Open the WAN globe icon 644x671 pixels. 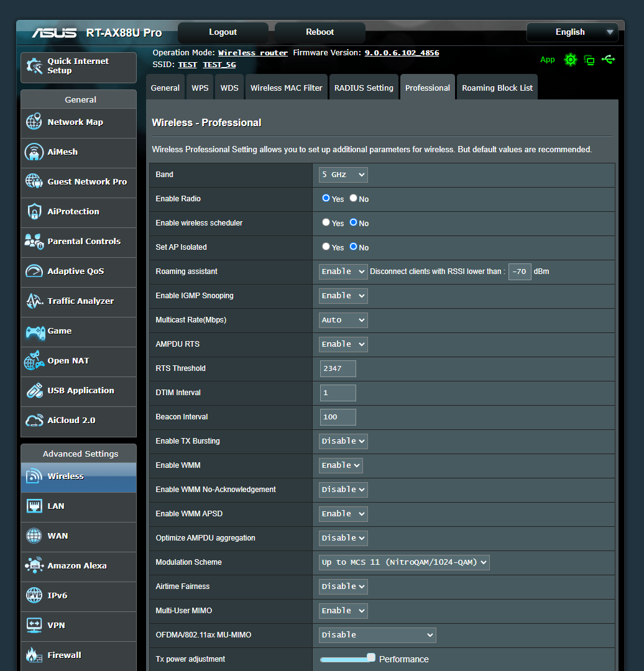click(34, 536)
